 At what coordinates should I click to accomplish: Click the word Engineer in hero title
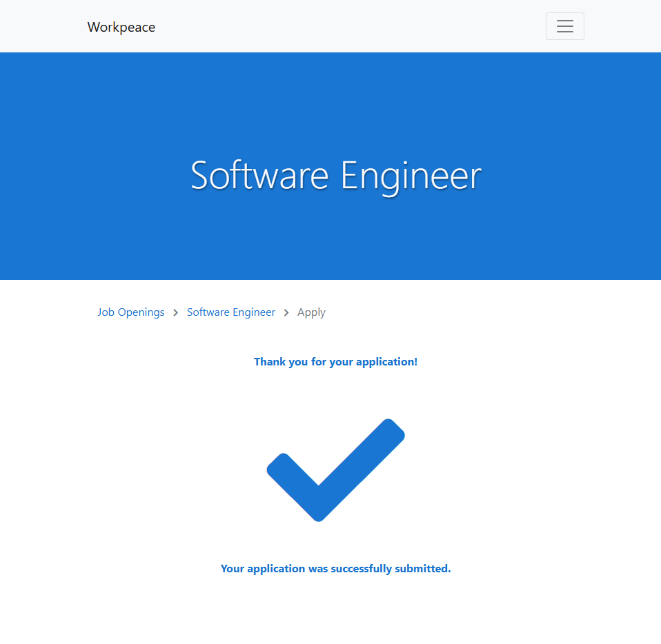click(411, 175)
